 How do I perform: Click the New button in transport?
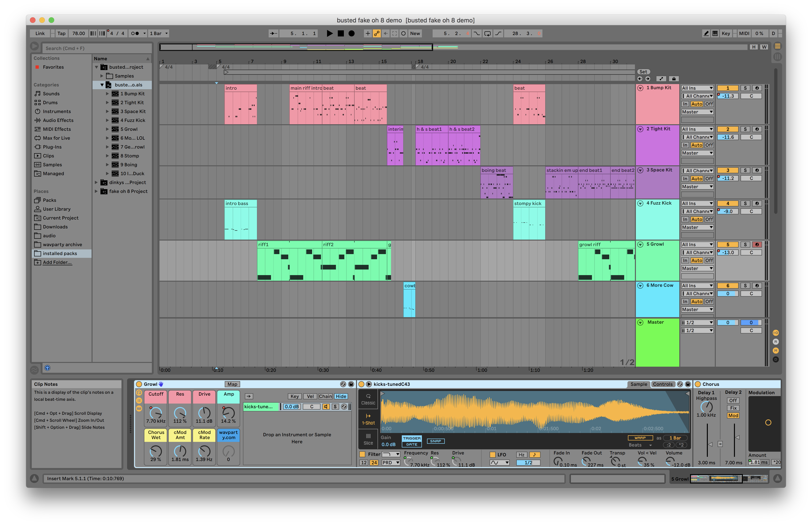pyautogui.click(x=415, y=33)
